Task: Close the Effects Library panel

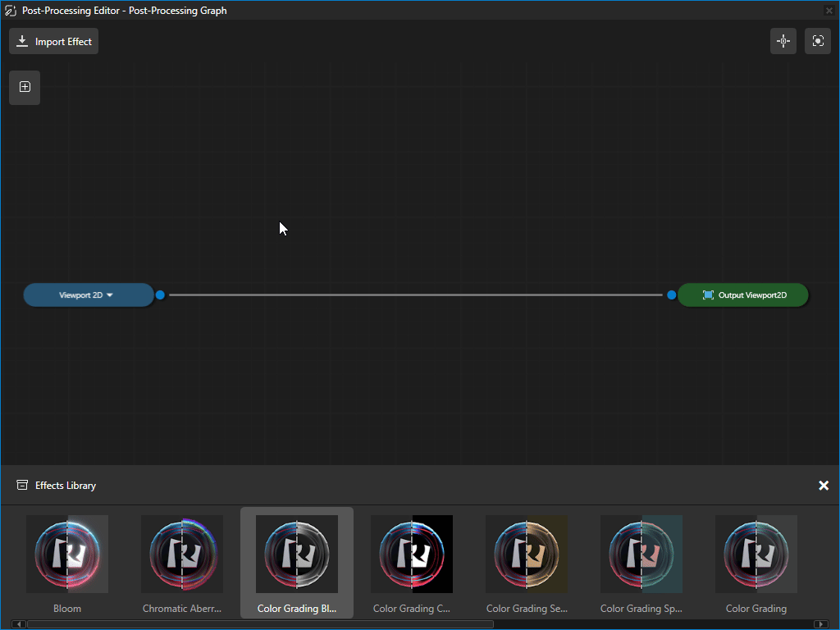Action: [824, 485]
